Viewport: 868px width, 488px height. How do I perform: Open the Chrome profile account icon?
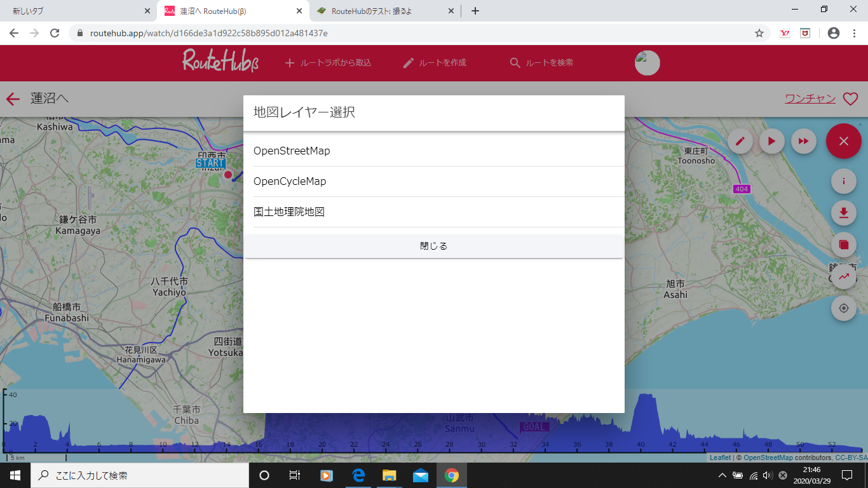tap(834, 33)
